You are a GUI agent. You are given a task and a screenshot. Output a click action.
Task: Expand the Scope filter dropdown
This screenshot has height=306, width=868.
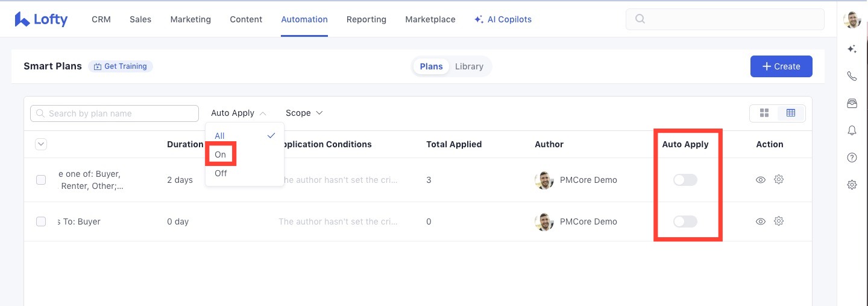tap(304, 113)
